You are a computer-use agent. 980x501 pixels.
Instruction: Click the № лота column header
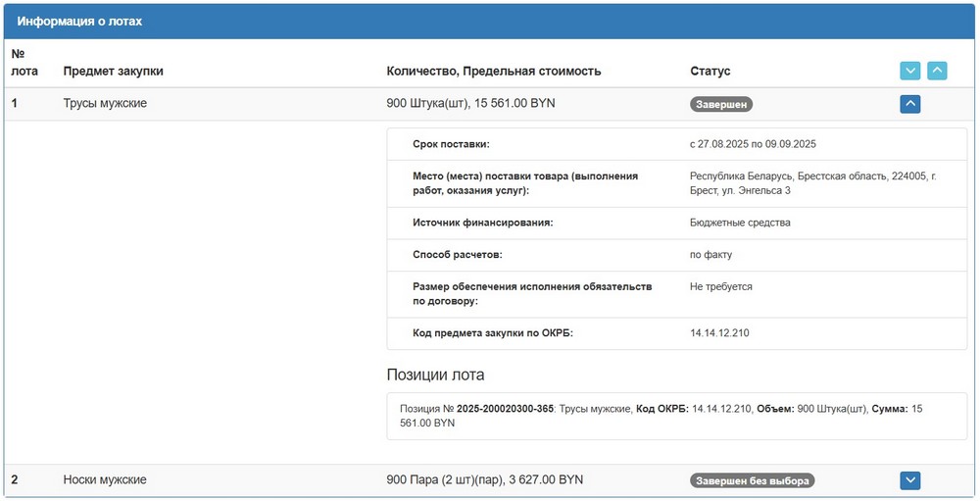(22, 62)
